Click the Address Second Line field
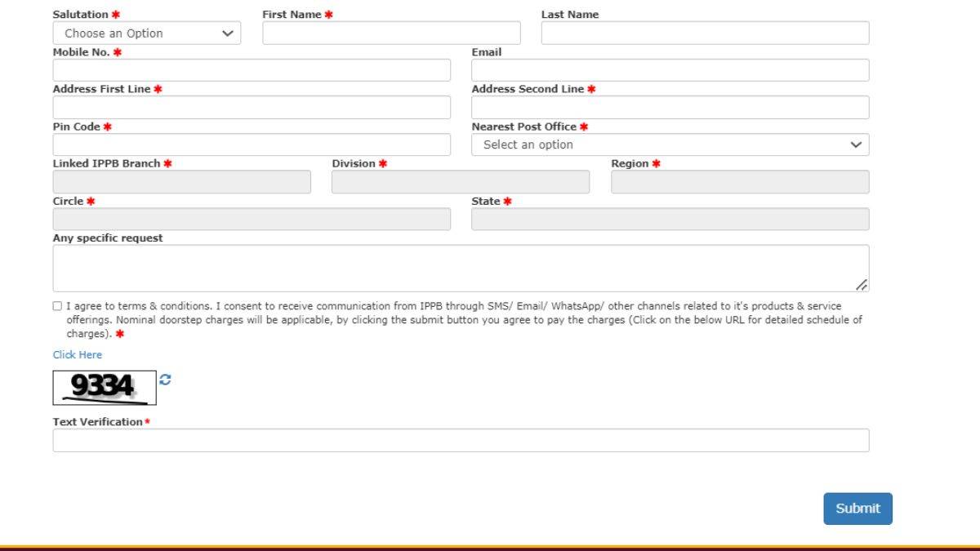 click(x=670, y=108)
